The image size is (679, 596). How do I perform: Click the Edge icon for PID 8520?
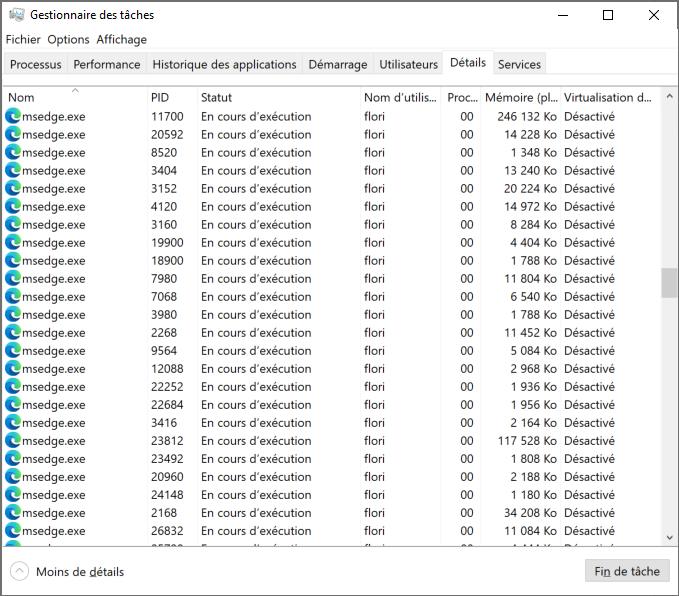(x=13, y=152)
